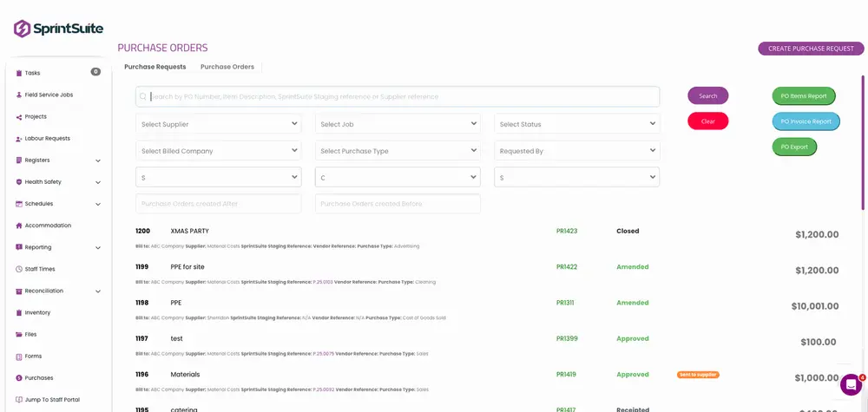Open the Labour Requests menu item
This screenshot has height=412, width=868.
coord(48,138)
